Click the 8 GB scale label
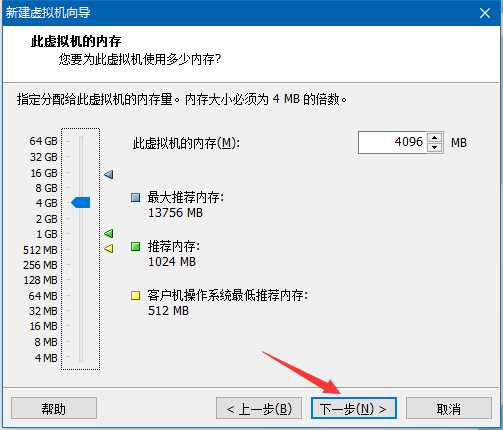 pos(46,188)
